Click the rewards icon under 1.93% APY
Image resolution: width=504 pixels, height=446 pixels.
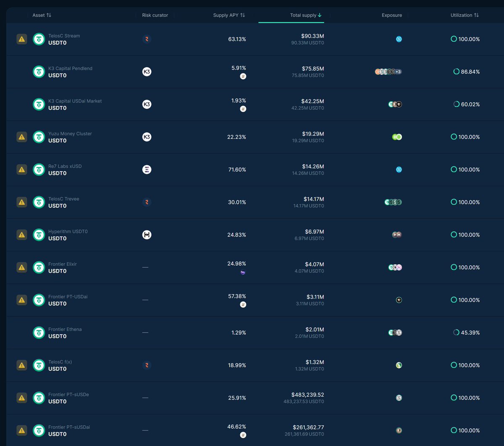pos(243,109)
